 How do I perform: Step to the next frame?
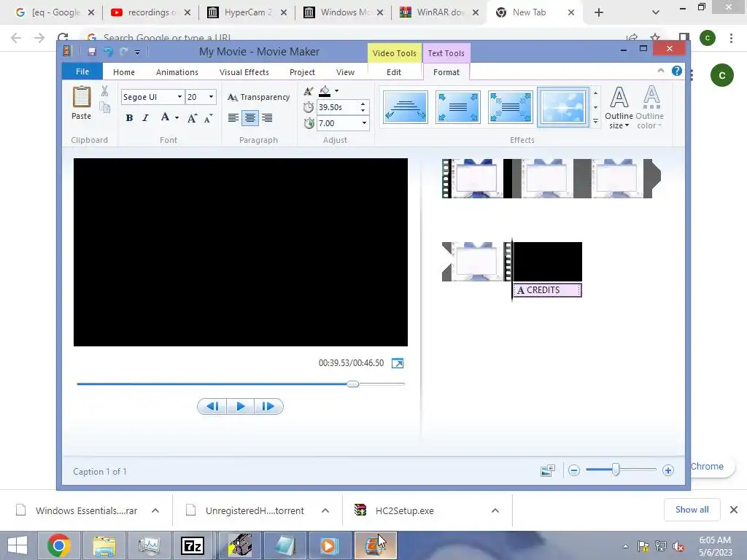pyautogui.click(x=268, y=406)
